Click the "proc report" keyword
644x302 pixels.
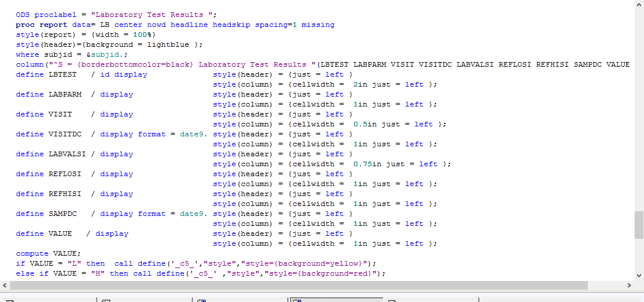42,25
